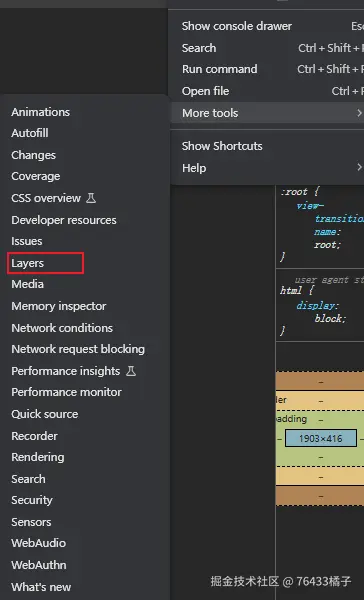The height and width of the screenshot is (600, 364).
Task: Open Network request blocking
Action: click(78, 349)
